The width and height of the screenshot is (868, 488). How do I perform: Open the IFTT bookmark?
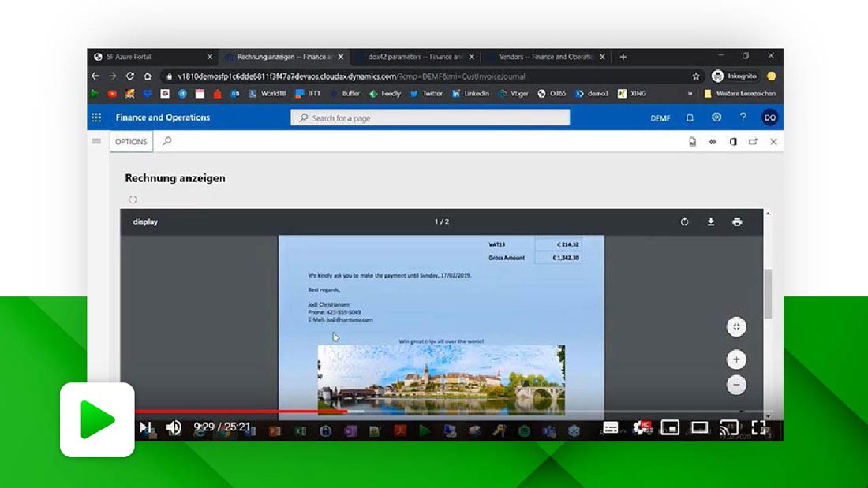[308, 94]
